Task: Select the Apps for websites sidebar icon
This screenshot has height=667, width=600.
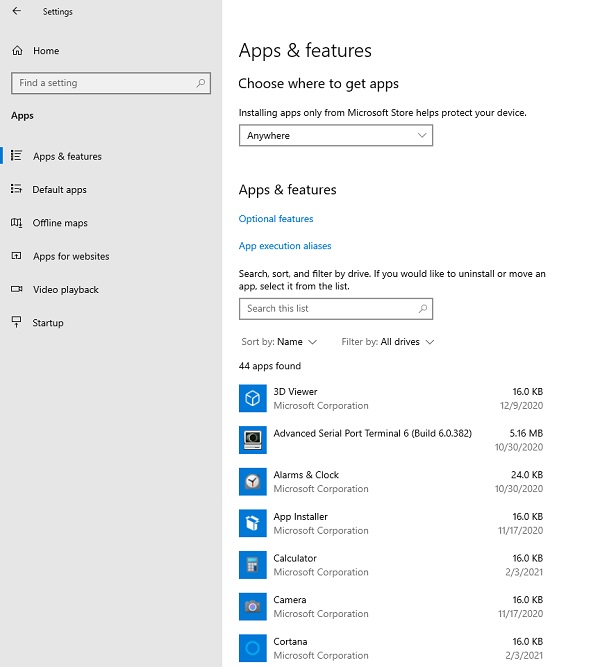Action: coord(16,256)
